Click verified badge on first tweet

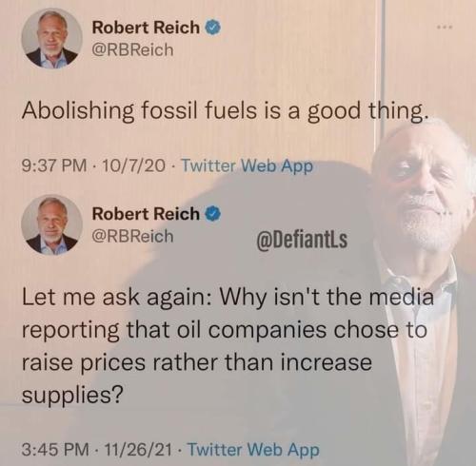coord(213,28)
